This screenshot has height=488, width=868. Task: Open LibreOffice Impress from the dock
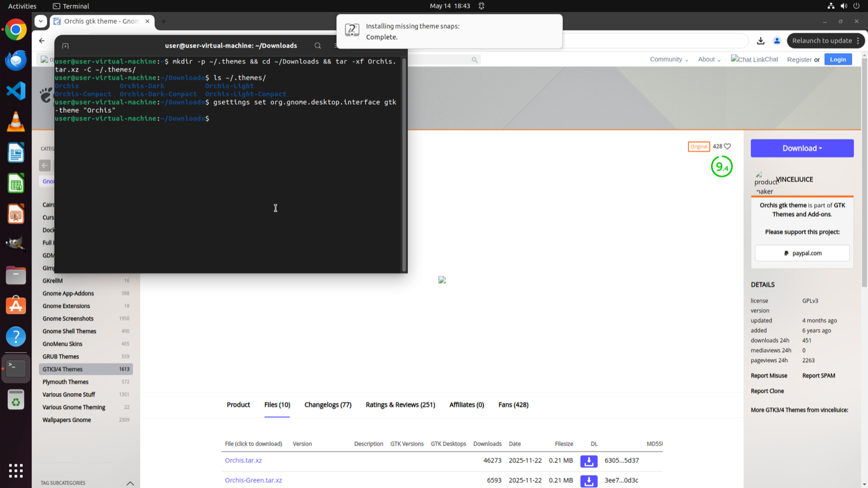16,214
